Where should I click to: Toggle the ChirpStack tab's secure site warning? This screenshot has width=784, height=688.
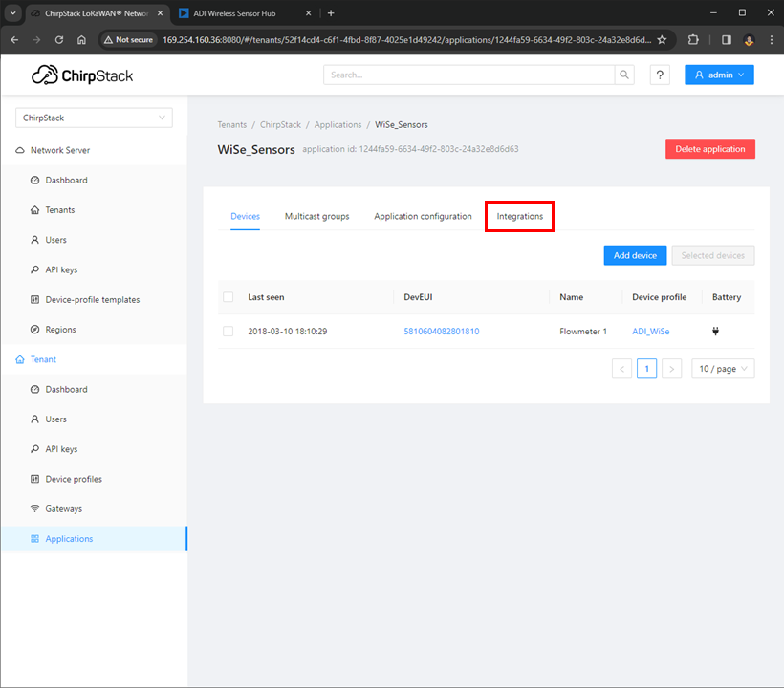point(128,40)
